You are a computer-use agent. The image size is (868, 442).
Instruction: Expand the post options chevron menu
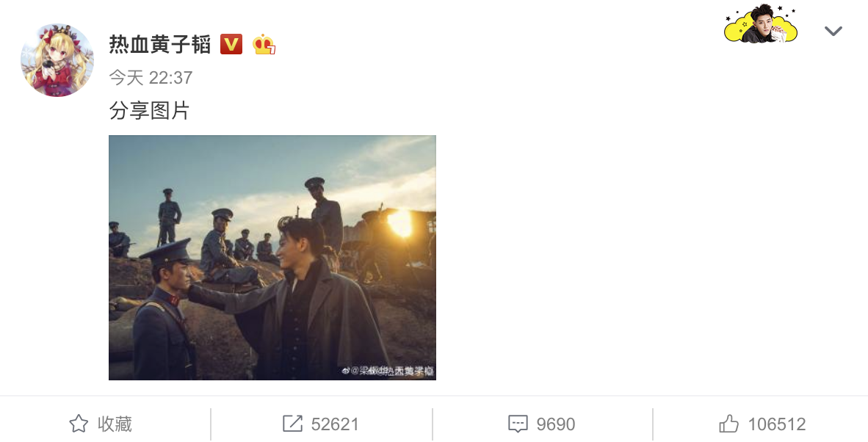[x=833, y=31]
